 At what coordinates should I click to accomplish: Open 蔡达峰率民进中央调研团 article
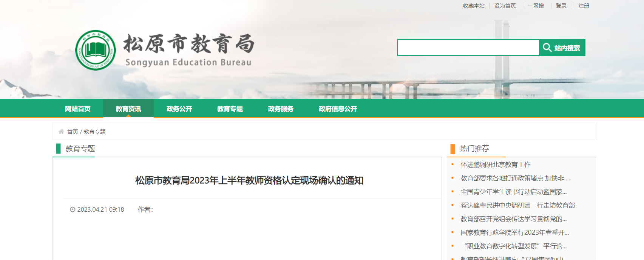pos(518,205)
